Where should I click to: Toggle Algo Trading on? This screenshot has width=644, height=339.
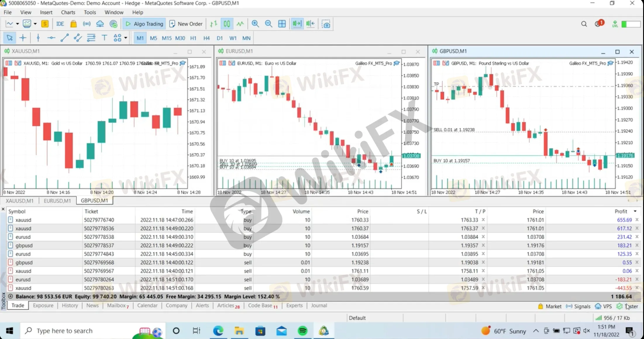pyautogui.click(x=144, y=24)
